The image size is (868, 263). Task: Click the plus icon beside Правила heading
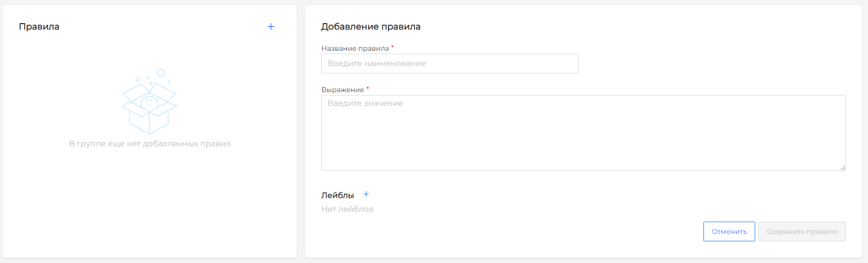(x=271, y=27)
